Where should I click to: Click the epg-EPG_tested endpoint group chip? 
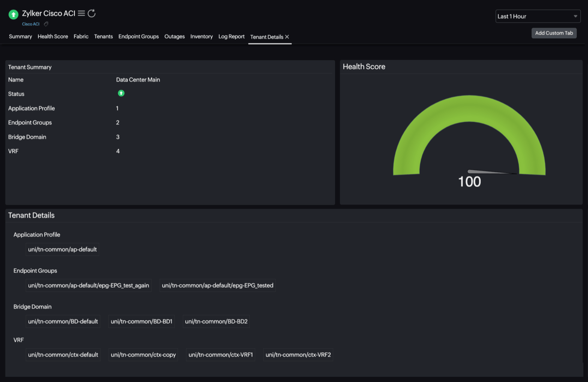click(x=217, y=285)
